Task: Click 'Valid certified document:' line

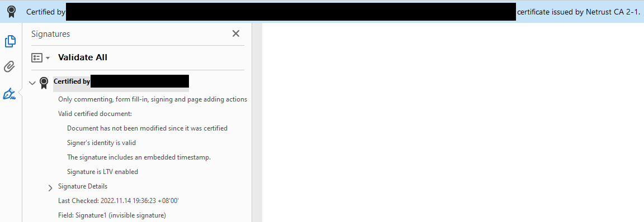Action: [x=95, y=113]
